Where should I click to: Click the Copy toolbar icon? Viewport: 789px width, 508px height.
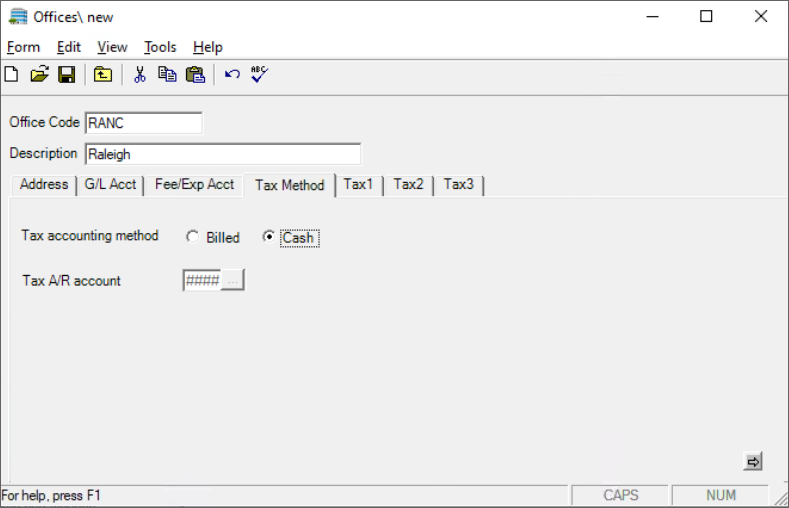(x=167, y=75)
